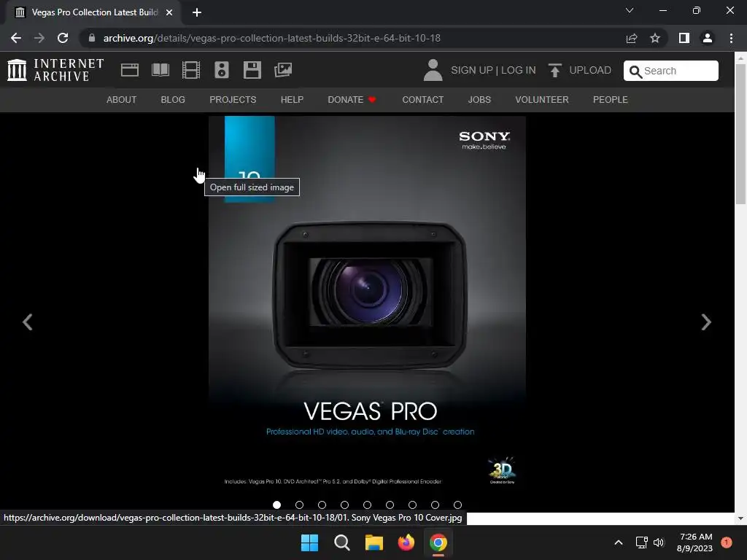747x560 pixels.
Task: Select the ninth carousel dot
Action: click(x=458, y=505)
